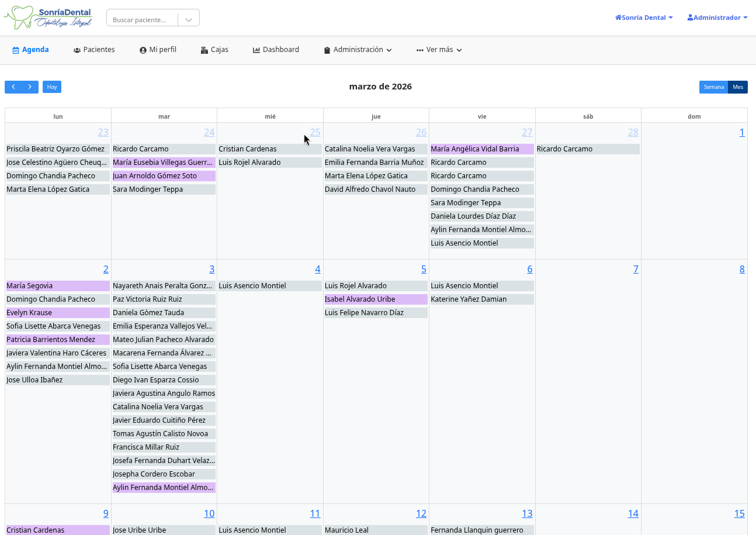Click the Hoy button
The height and width of the screenshot is (535, 756).
tap(52, 87)
